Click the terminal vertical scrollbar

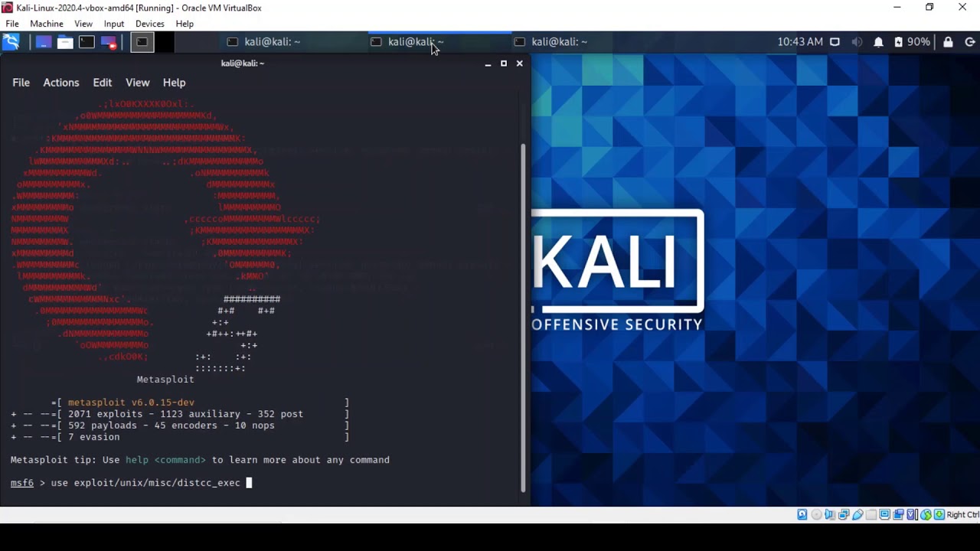[524, 318]
